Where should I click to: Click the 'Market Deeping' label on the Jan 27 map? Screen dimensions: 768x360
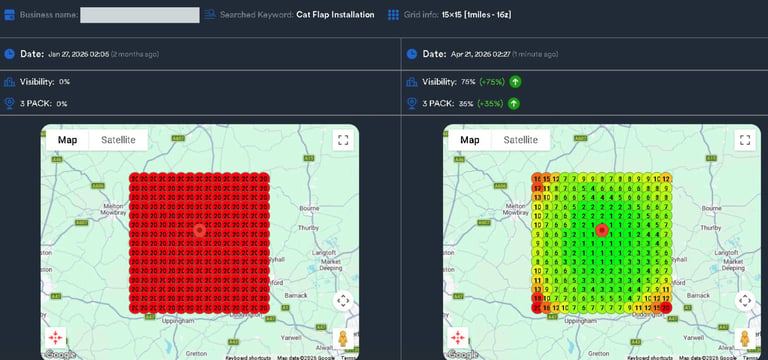point(331,265)
